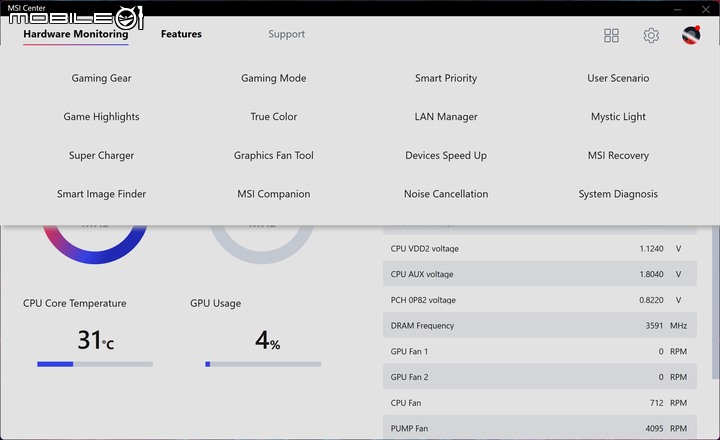720x440 pixels.
Task: Choose Devices Speed Up
Action: coord(446,155)
